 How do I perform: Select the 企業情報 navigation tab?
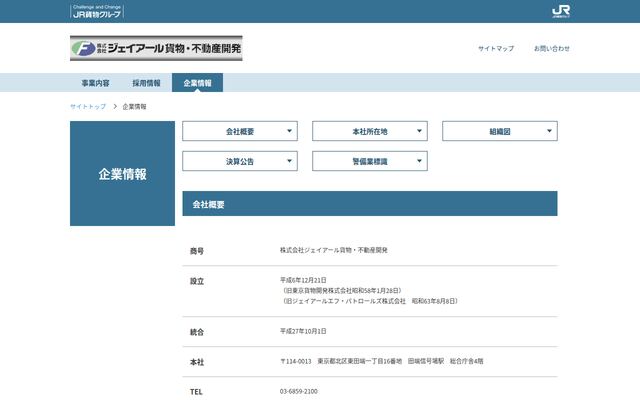[x=198, y=83]
